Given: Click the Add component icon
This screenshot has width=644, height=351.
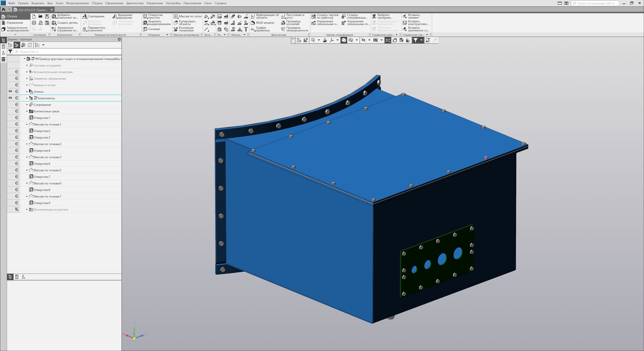Looking at the screenshot, I should [54, 16].
